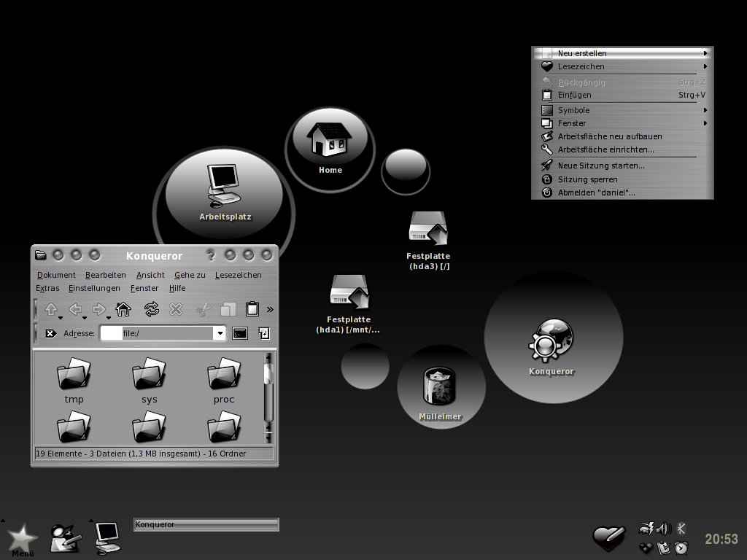Launch Konqueror from the desktop globe icon
Screen dimensions: 747x560
551,346
